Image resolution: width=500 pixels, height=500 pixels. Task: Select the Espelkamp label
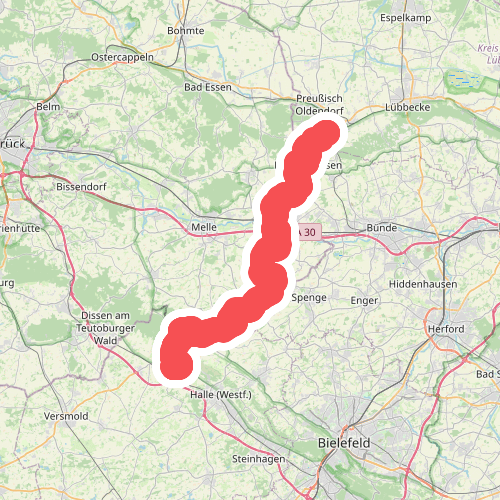pos(406,18)
